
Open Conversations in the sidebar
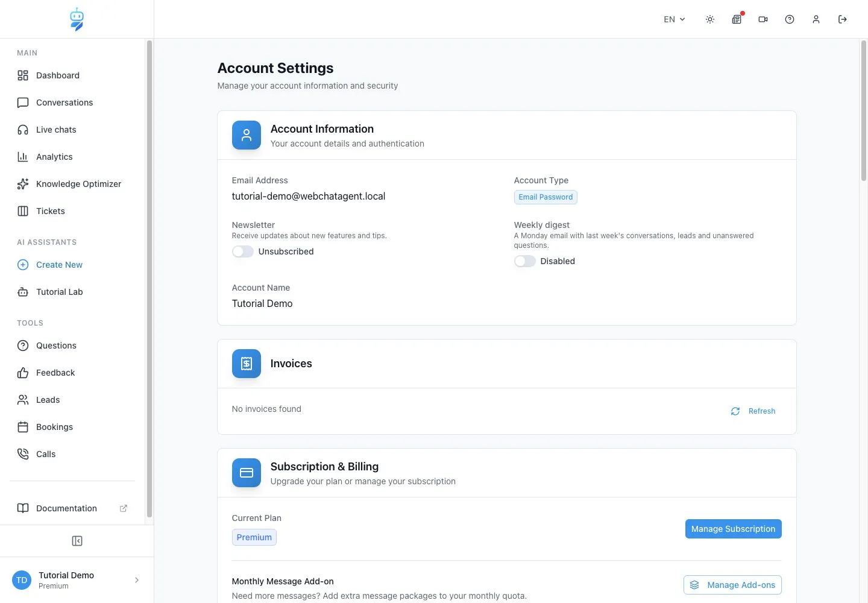point(72,103)
